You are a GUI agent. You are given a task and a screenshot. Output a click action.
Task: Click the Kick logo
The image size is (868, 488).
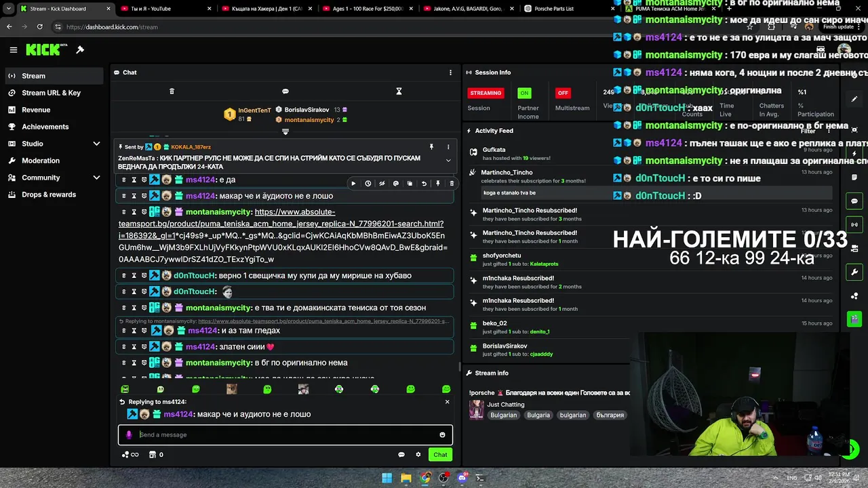46,49
